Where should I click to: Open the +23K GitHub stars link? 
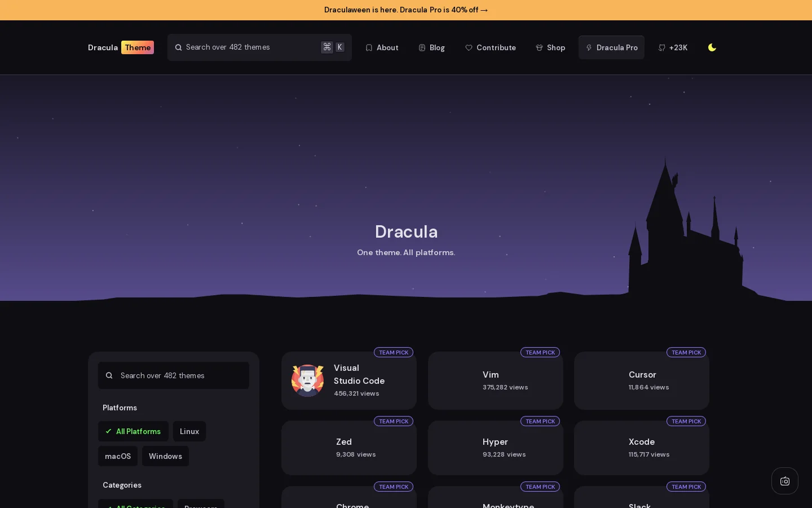tap(673, 48)
